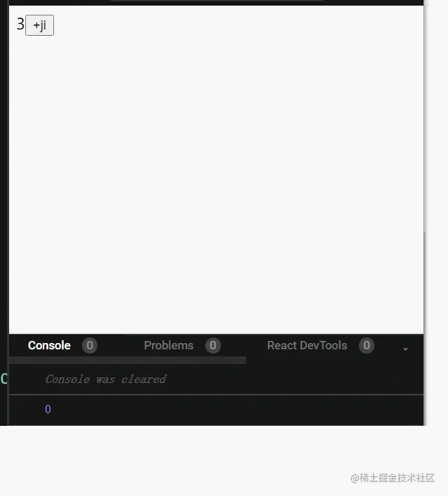The height and width of the screenshot is (496, 448).
Task: Click the green letter at the left editor edge
Action: pos(4,378)
